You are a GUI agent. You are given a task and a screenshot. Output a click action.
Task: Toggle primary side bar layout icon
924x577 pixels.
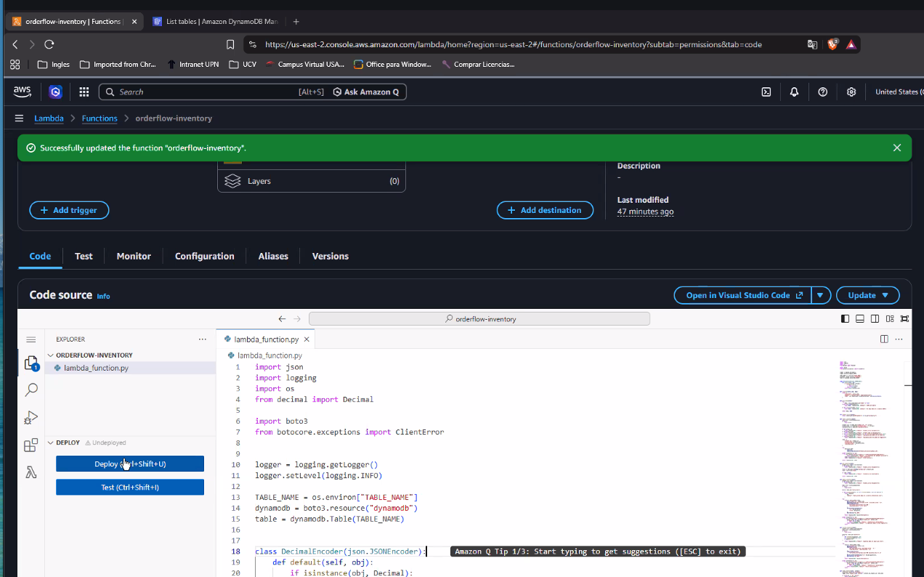[845, 319]
